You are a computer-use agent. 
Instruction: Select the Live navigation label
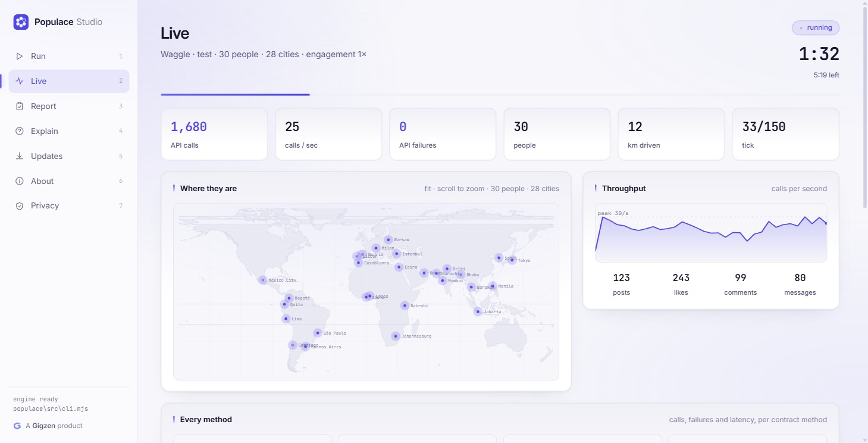click(39, 81)
